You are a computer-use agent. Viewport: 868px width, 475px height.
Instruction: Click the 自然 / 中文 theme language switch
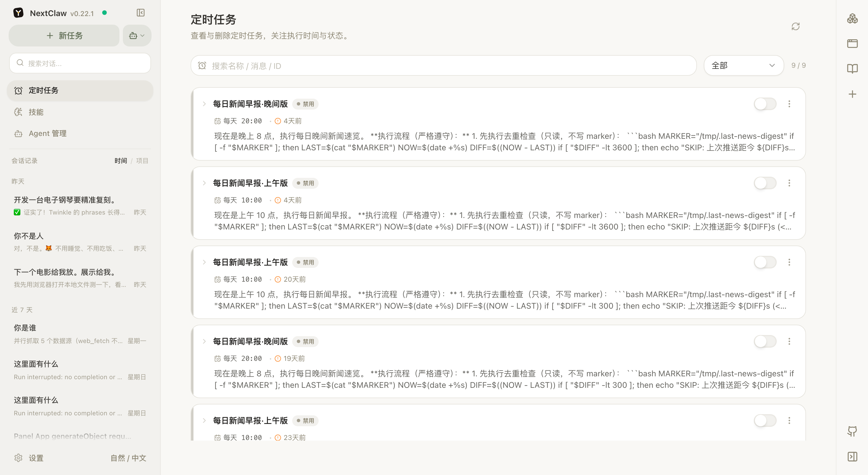click(128, 458)
